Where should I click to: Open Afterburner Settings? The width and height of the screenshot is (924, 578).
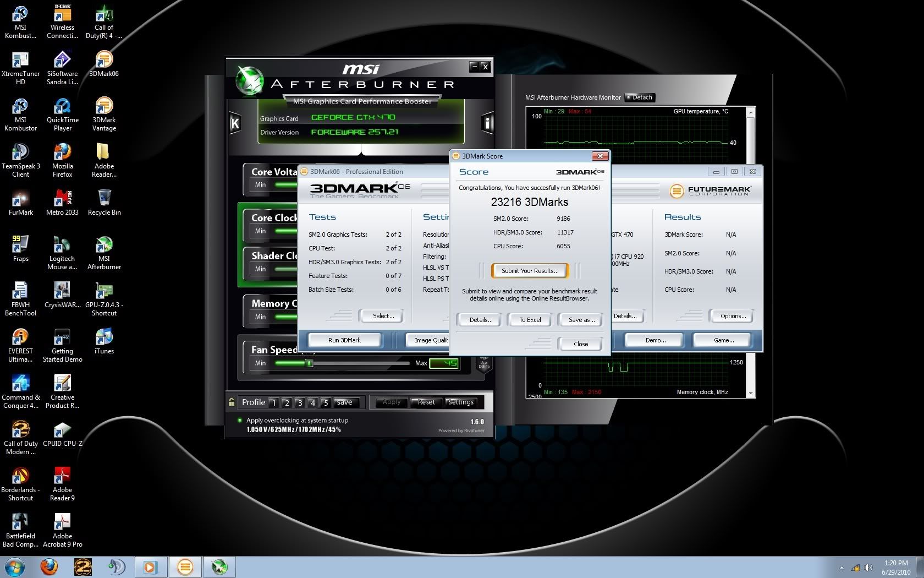461,402
